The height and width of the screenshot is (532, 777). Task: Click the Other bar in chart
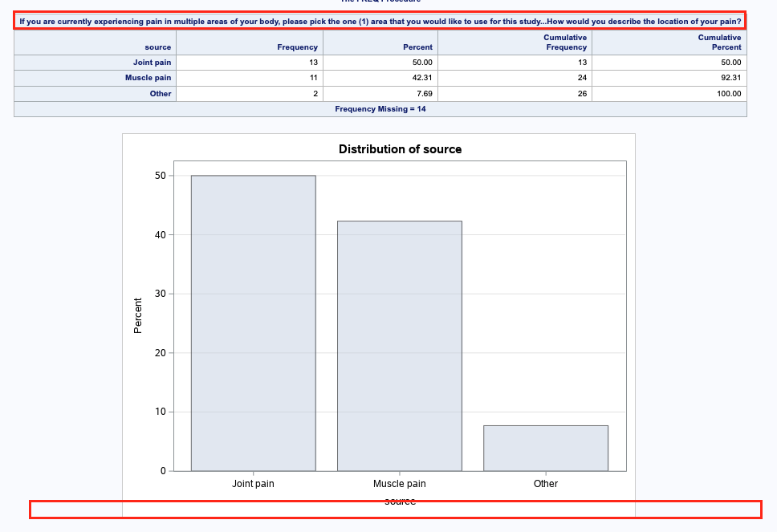tap(546, 448)
